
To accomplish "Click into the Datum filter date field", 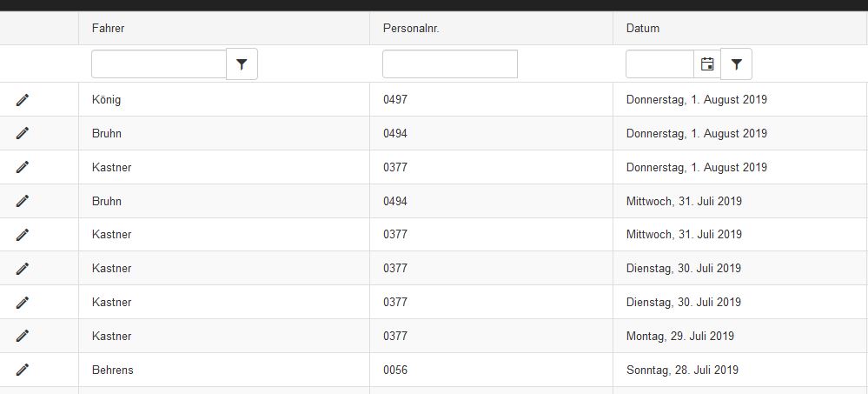I will (659, 64).
